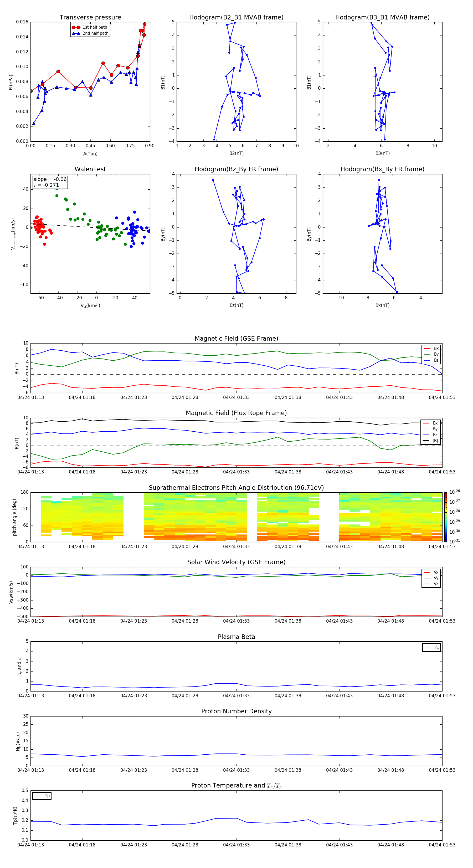Image resolution: width=473 pixels, height=868 pixels.
Task: Click the "Plasma Beta" title
Action: 236,637
